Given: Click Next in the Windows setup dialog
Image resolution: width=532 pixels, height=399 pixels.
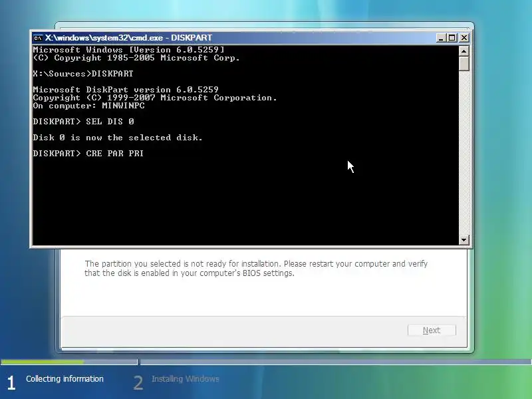Looking at the screenshot, I should coord(432,330).
